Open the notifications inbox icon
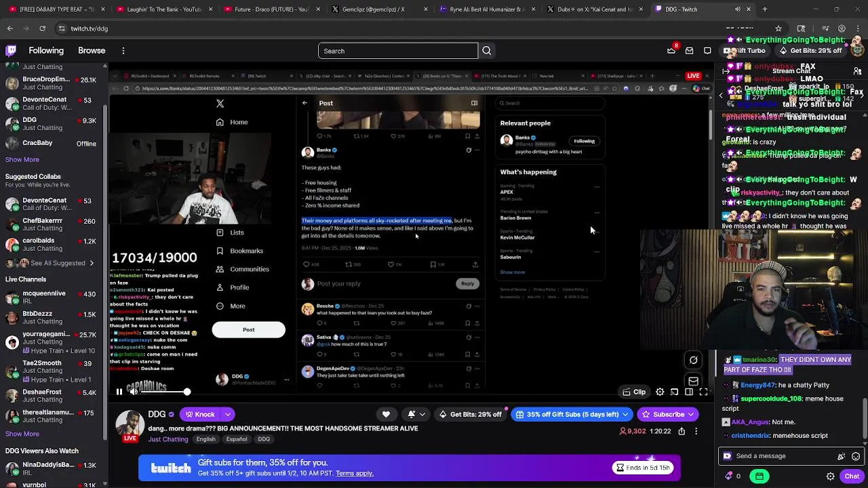The width and height of the screenshot is (868, 488). (690, 51)
